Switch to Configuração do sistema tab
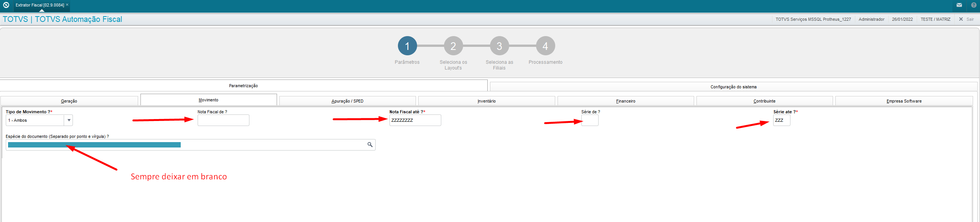The width and height of the screenshot is (980, 222). click(733, 87)
